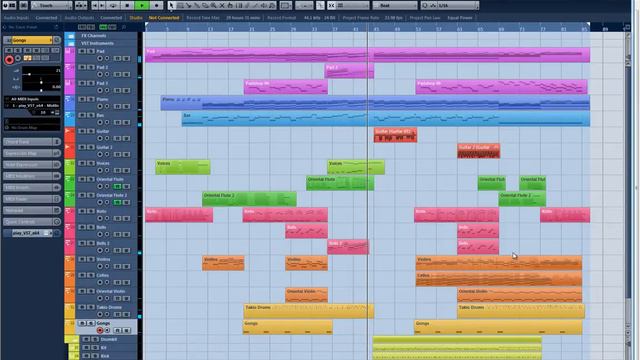The width and height of the screenshot is (640, 360).
Task: Select the first Voices clip
Action: coord(183,167)
